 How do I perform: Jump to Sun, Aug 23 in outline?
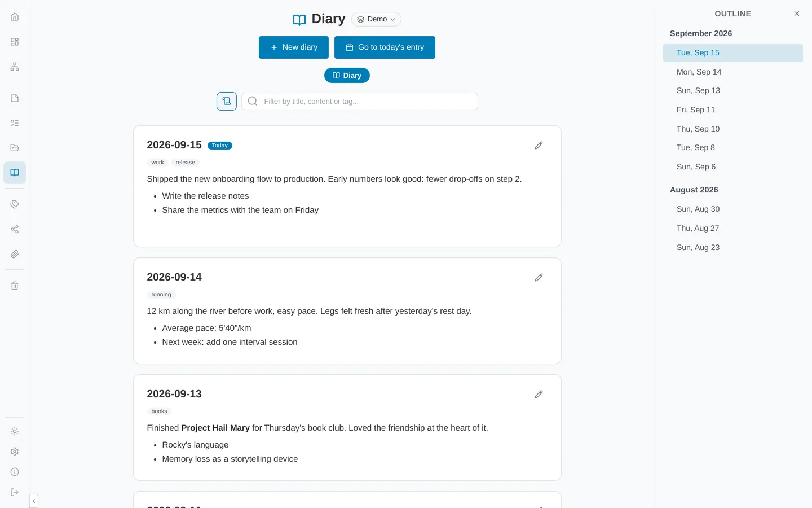pos(733,247)
